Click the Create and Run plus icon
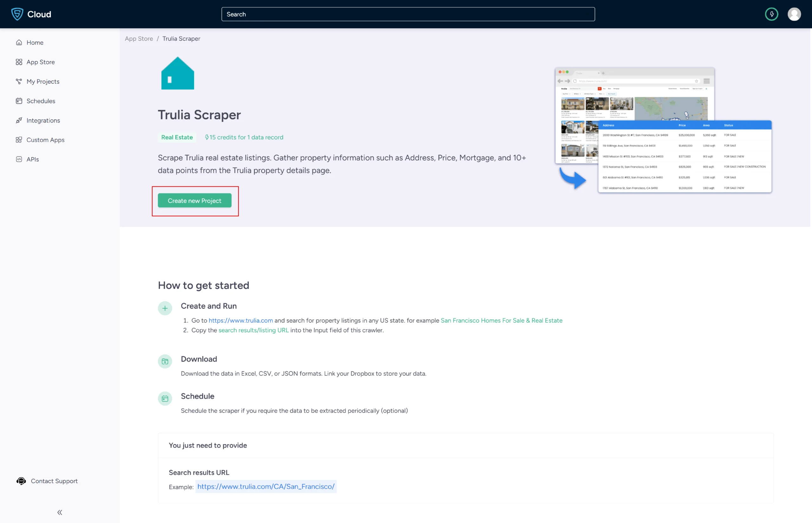Image resolution: width=812 pixels, height=523 pixels. [x=165, y=308]
